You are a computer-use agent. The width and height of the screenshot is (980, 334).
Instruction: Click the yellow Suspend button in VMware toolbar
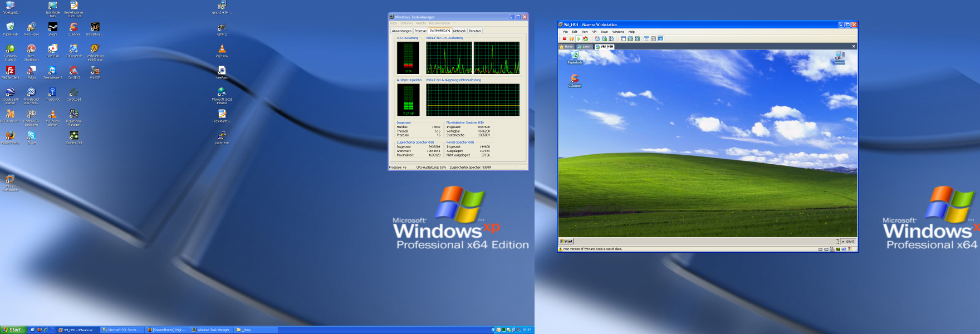[571, 38]
